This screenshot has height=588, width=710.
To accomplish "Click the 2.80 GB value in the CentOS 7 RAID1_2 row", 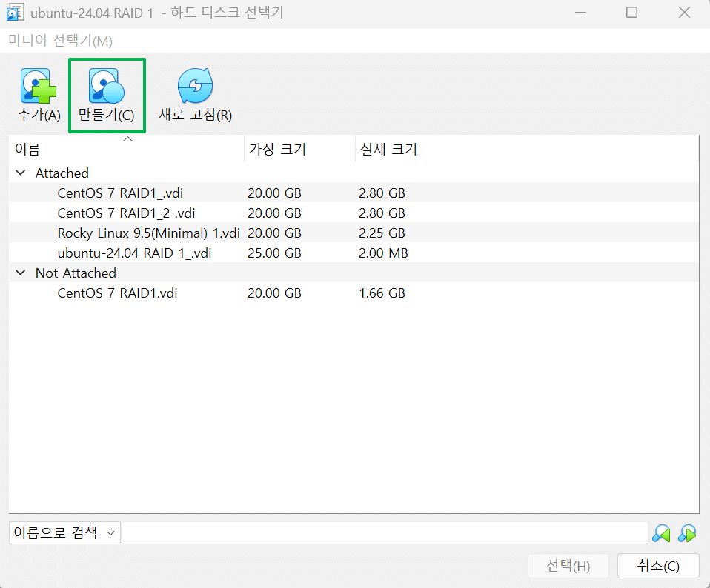I will pyautogui.click(x=382, y=213).
